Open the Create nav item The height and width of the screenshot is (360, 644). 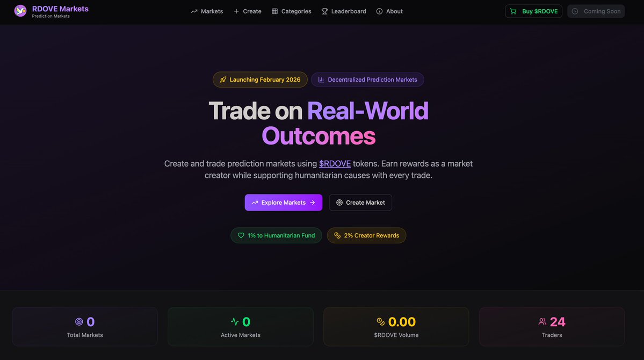coord(247,11)
